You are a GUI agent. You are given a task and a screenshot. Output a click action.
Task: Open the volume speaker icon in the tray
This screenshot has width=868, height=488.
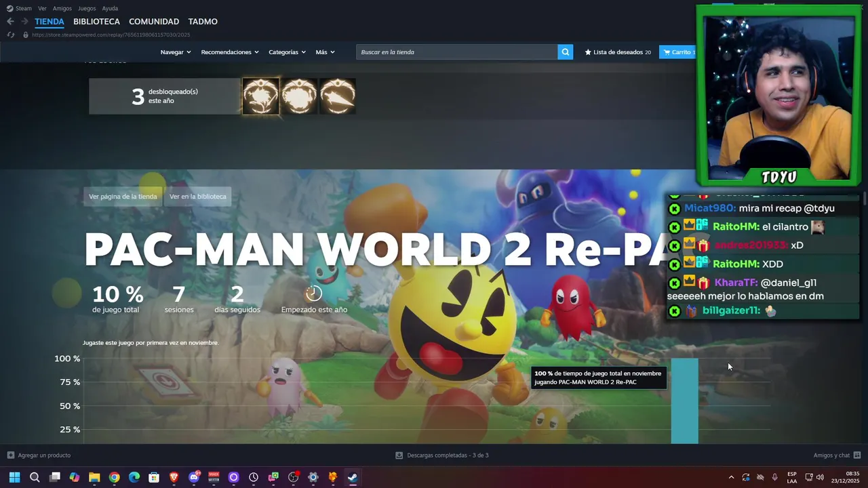[x=820, y=477]
